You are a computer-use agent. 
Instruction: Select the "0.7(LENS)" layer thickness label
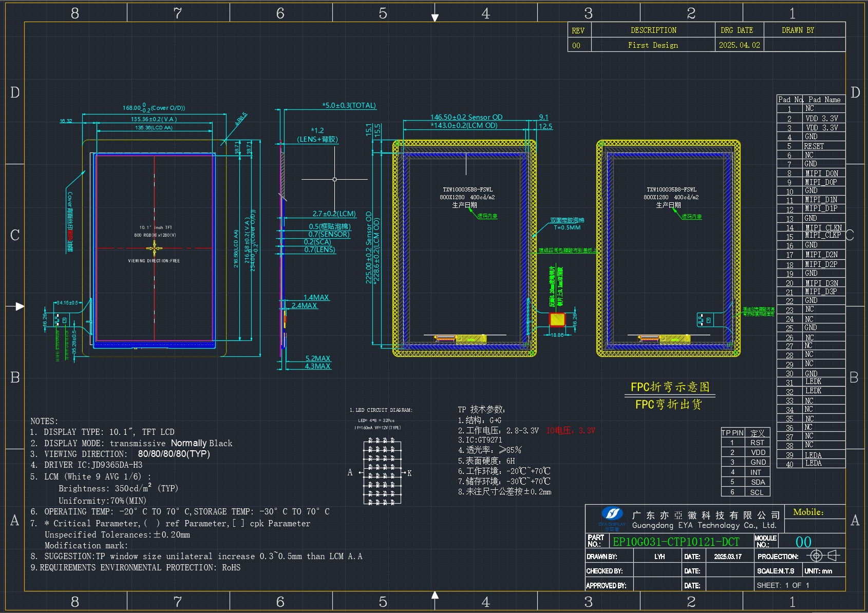319,250
